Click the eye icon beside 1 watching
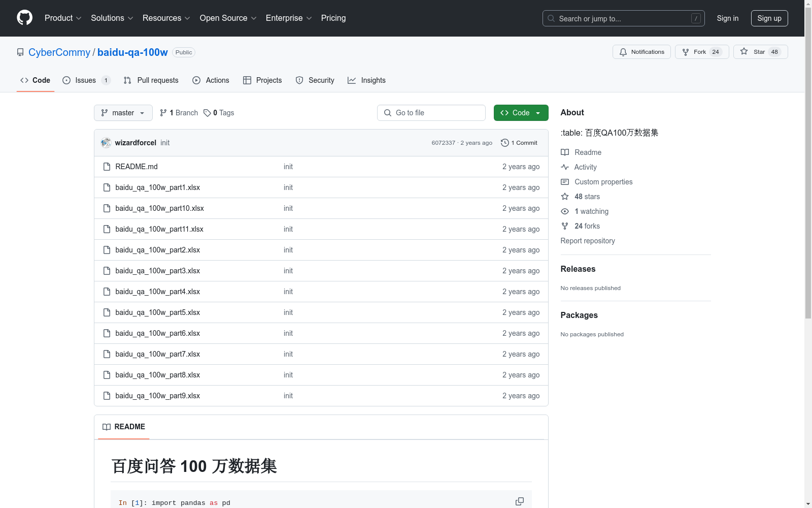 tap(565, 211)
